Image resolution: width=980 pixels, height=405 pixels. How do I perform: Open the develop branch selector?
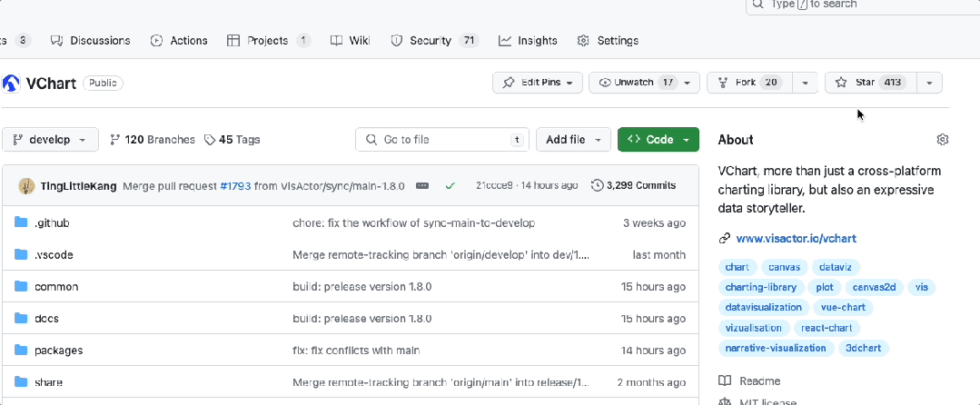click(50, 139)
